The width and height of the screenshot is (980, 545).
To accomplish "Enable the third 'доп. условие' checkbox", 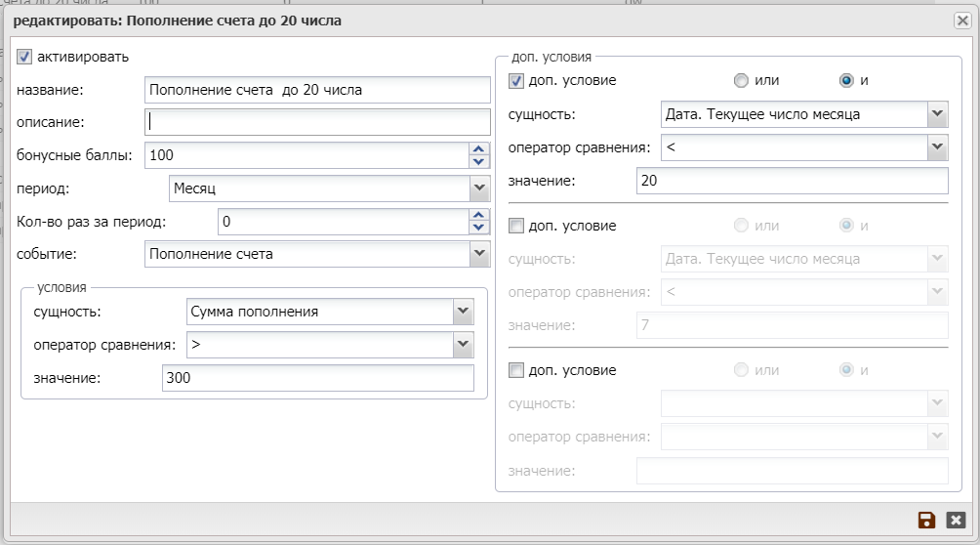I will 517,370.
